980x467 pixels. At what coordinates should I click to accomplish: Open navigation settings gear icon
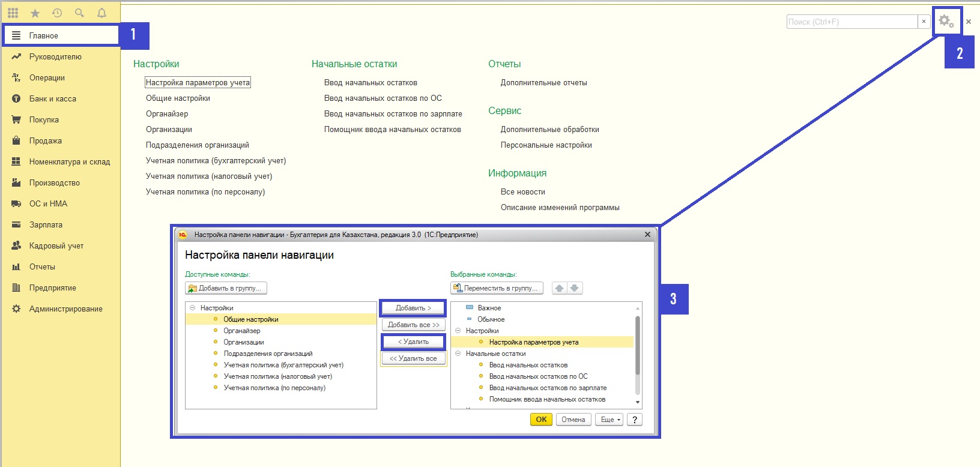click(946, 21)
